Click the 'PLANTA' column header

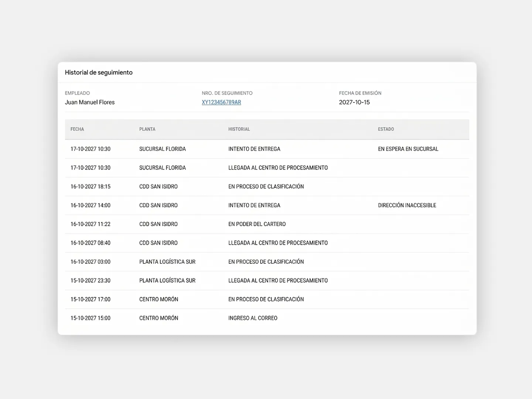click(x=147, y=129)
